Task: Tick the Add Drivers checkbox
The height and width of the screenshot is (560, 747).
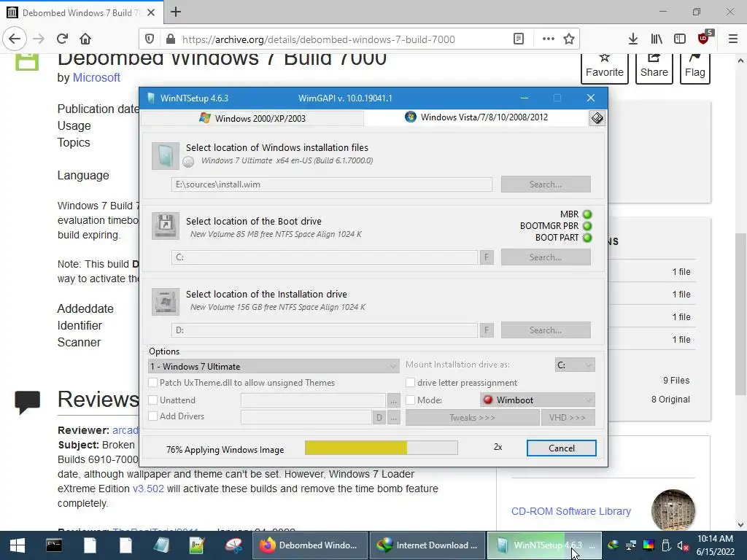Action: [153, 416]
